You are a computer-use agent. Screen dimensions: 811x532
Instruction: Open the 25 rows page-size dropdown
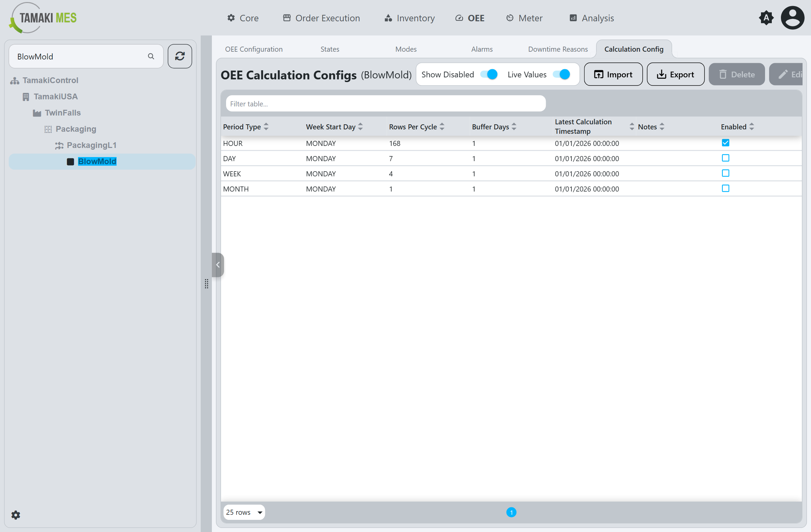[x=244, y=512]
